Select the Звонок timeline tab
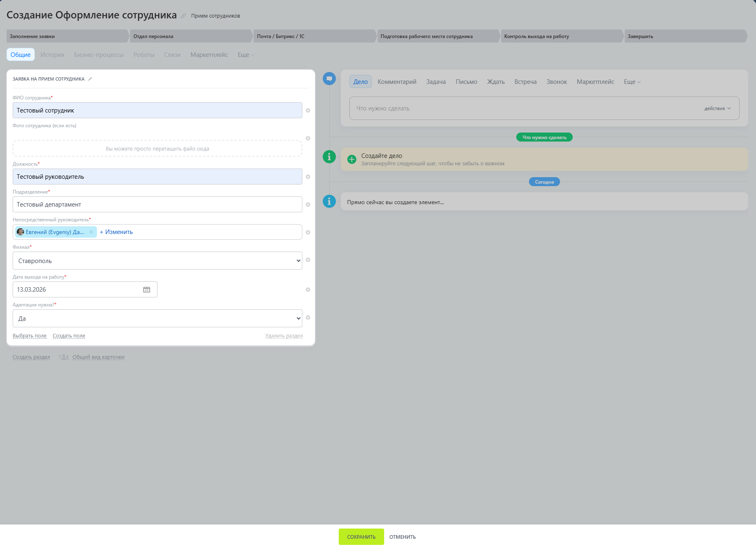The height and width of the screenshot is (549, 756). (x=557, y=82)
